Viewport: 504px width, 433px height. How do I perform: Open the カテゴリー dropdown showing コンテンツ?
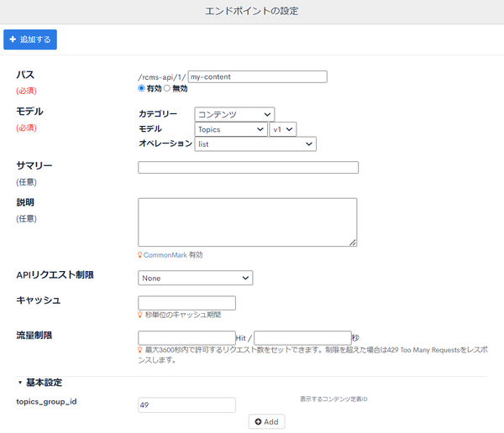[x=234, y=114]
